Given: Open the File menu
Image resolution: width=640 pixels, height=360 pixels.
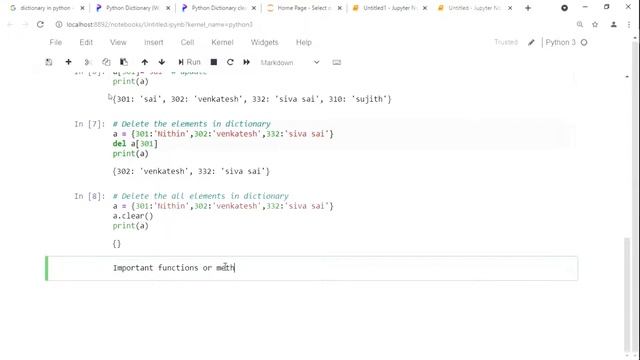Looking at the screenshot, I should coord(56,42).
